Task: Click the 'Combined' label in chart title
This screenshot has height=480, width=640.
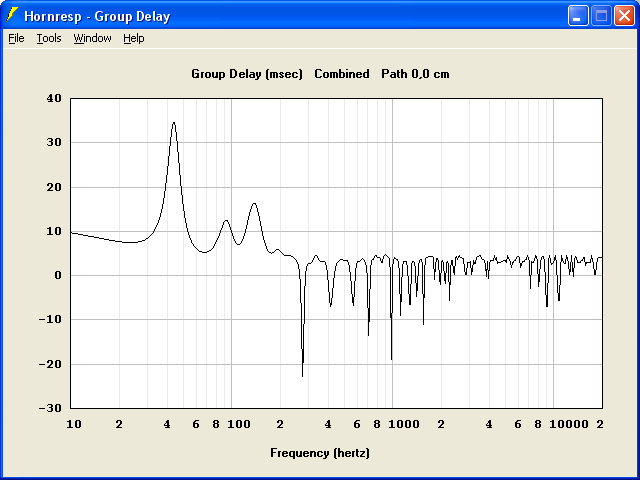Action: [342, 74]
